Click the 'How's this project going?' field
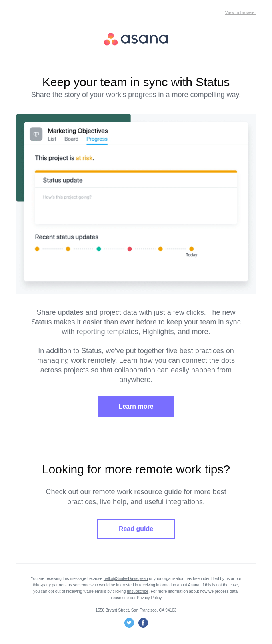Image resolution: width=272 pixels, height=644 pixels. pyautogui.click(x=136, y=205)
